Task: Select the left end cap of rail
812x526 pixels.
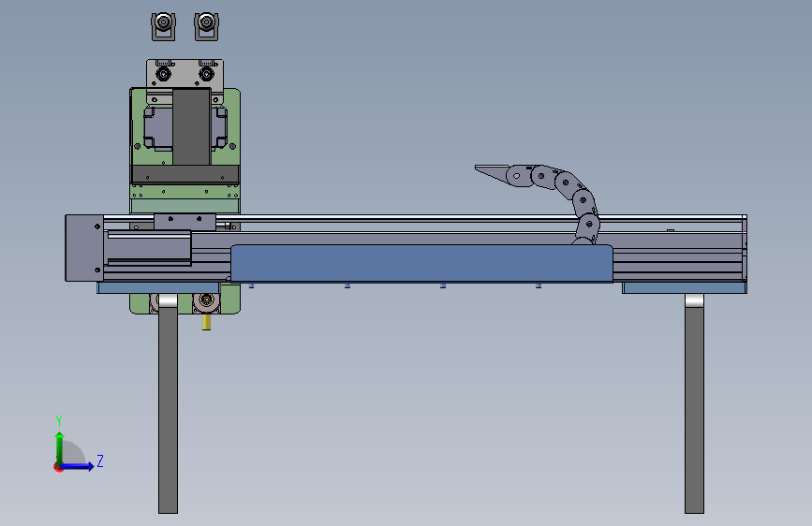Action: (84, 248)
